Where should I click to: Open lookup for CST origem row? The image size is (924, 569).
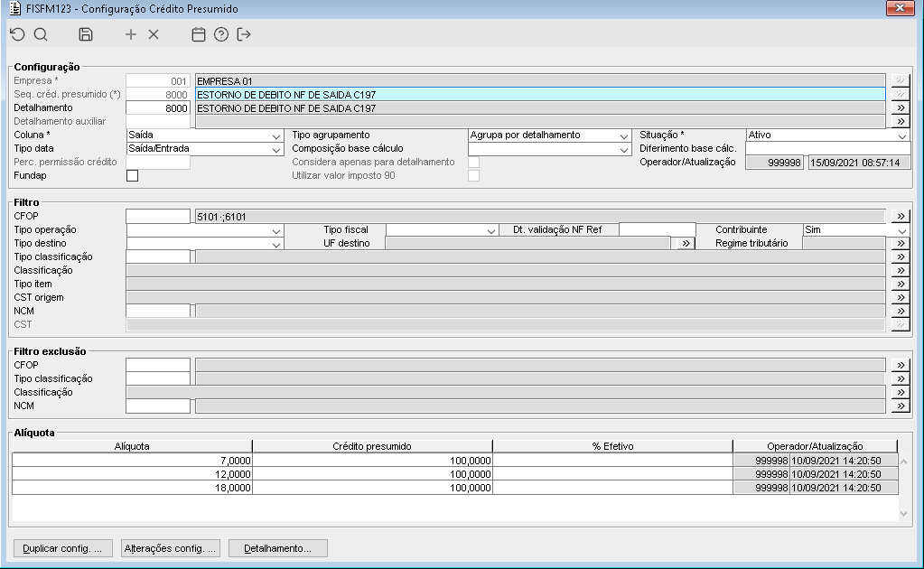click(901, 297)
